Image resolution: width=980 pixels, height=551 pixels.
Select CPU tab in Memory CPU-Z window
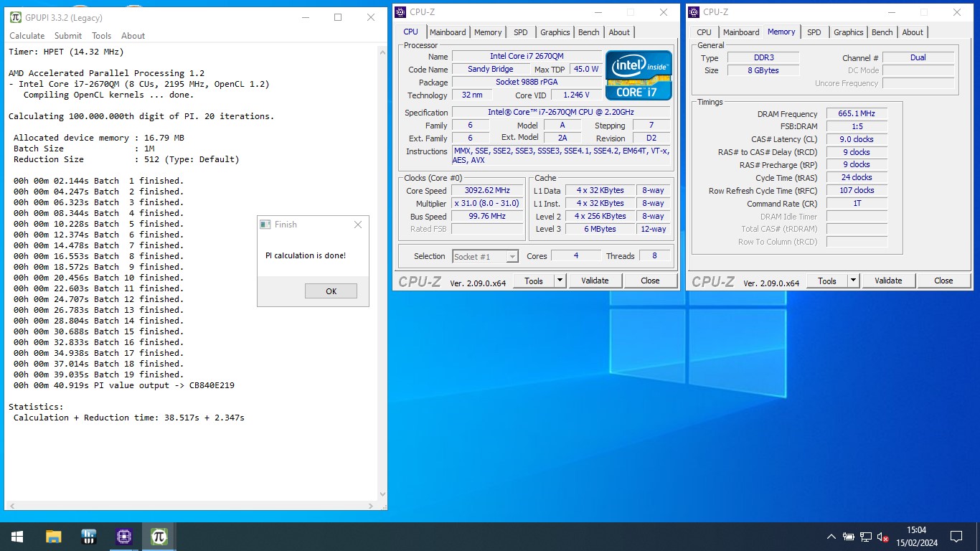pyautogui.click(x=705, y=32)
